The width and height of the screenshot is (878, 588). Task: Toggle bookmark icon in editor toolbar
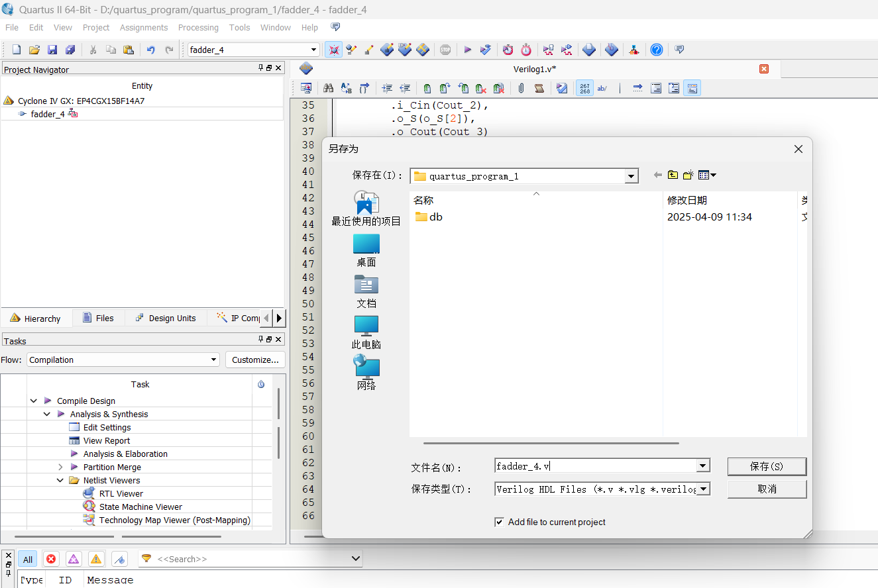pos(427,88)
